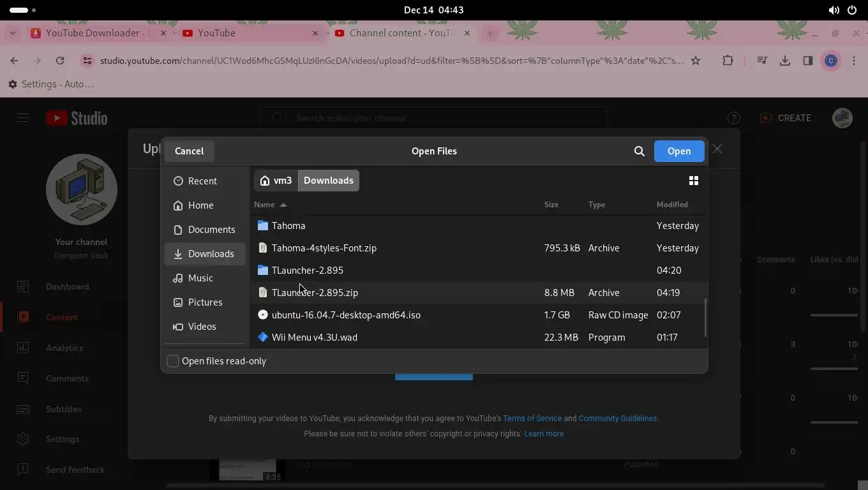Open Music in file dialog sidebar
Viewport: 868px width, 490px height.
click(204, 278)
